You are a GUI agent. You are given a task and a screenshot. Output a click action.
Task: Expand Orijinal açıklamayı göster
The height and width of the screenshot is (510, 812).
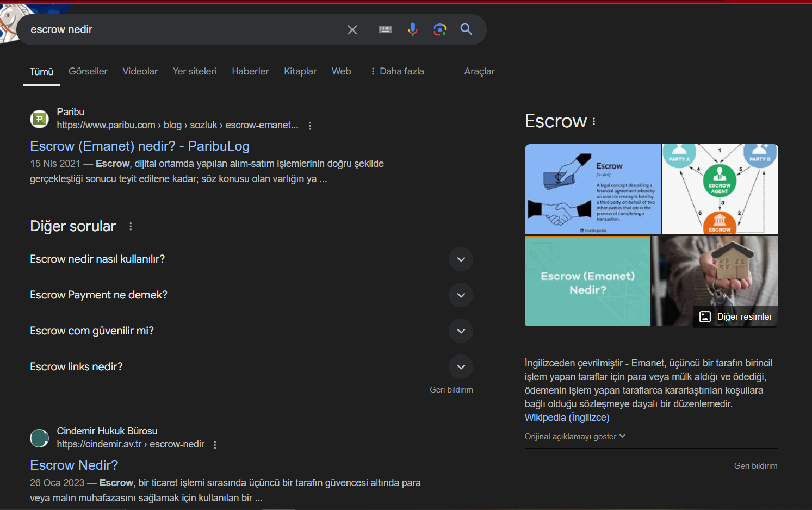(575, 437)
